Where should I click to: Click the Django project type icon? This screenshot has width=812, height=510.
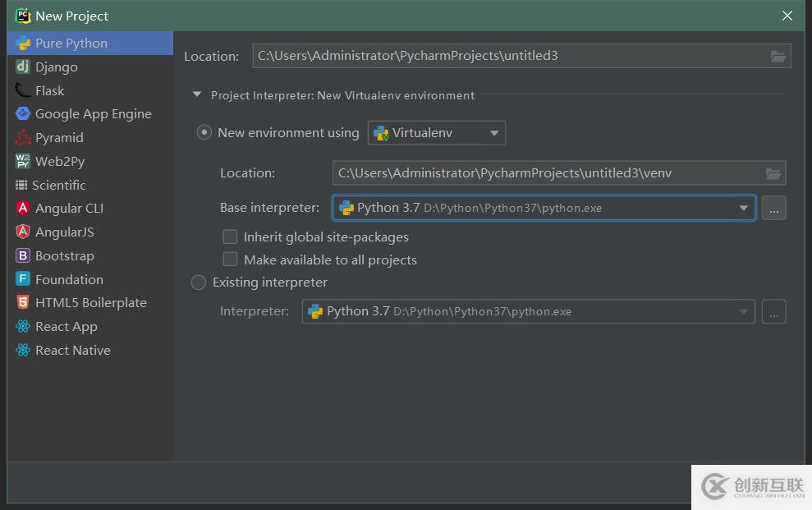(x=22, y=67)
